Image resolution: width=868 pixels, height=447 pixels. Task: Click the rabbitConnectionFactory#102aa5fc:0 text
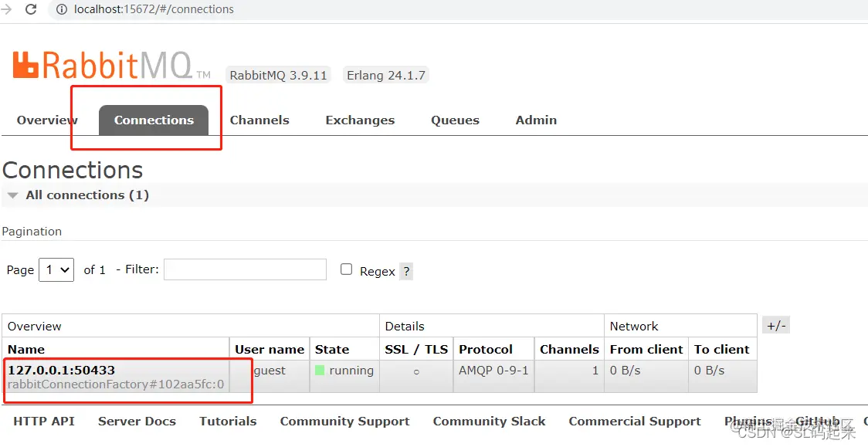coord(116,384)
